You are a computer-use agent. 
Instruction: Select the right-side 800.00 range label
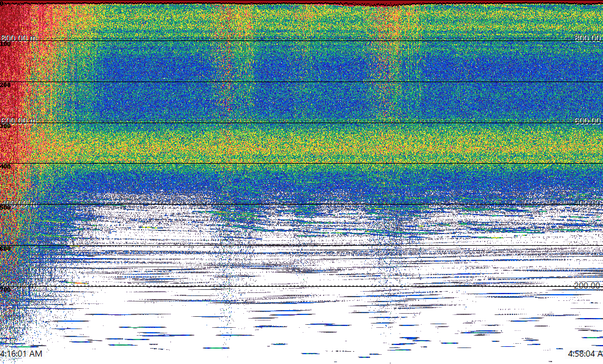[588, 37]
